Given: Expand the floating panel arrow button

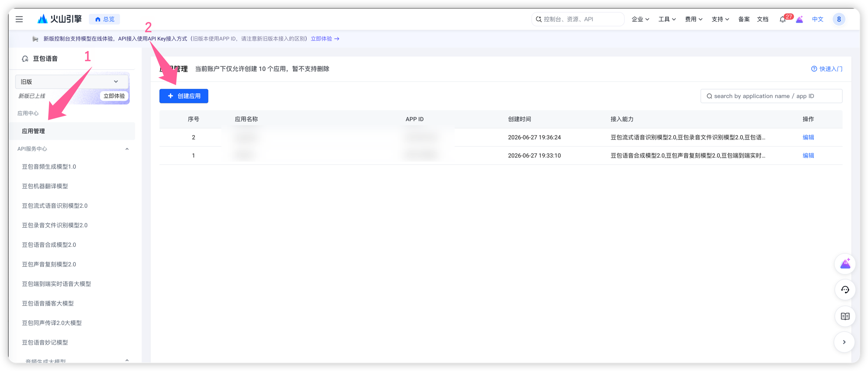Looking at the screenshot, I should 844,342.
